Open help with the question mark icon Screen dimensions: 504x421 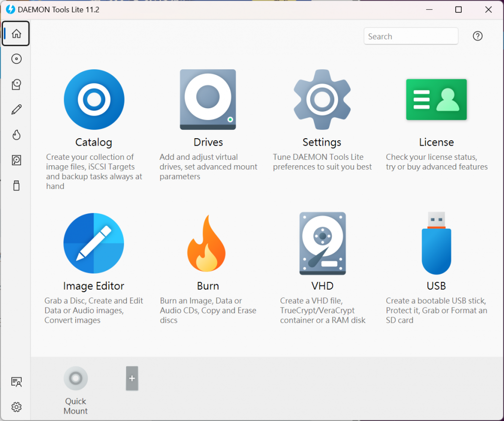[x=477, y=36]
